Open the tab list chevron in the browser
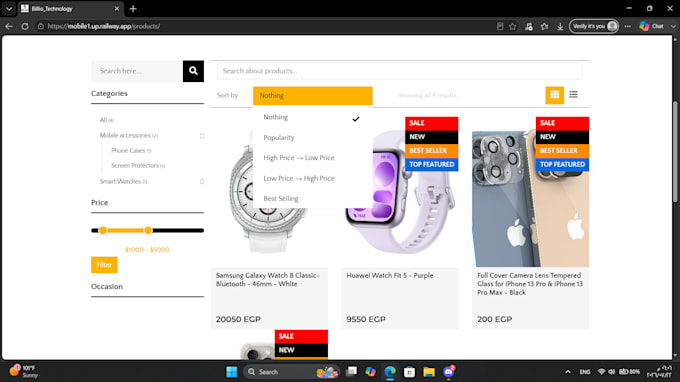Image resolution: width=680 pixels, height=382 pixels. tap(9, 9)
